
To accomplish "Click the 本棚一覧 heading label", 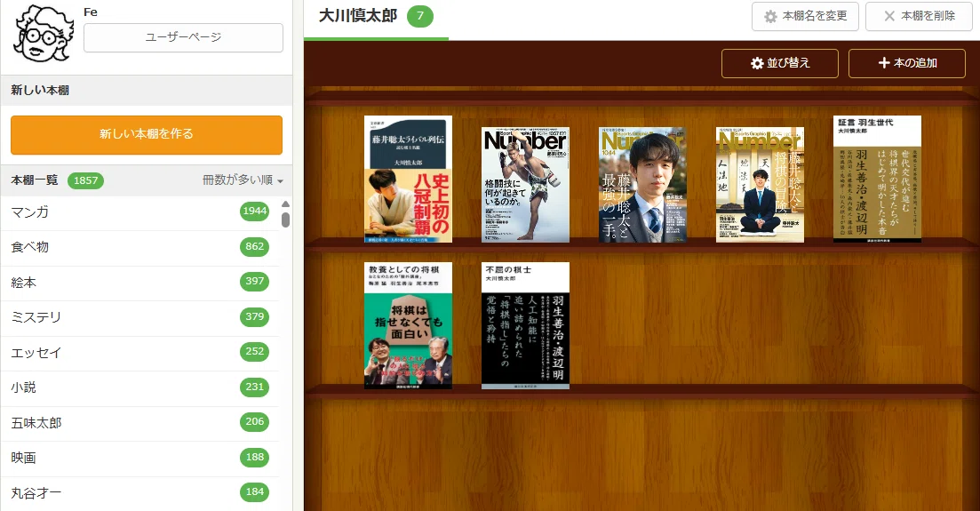I will 35,180.
